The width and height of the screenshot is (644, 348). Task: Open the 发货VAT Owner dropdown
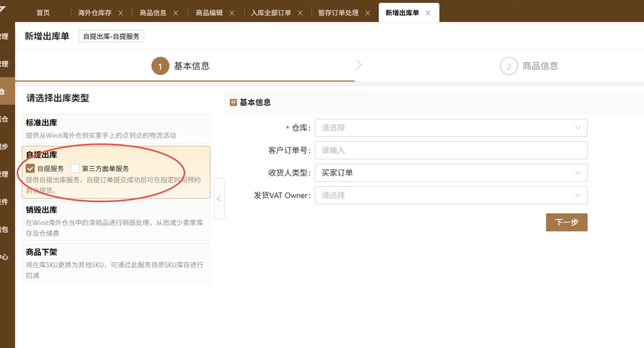tap(451, 195)
